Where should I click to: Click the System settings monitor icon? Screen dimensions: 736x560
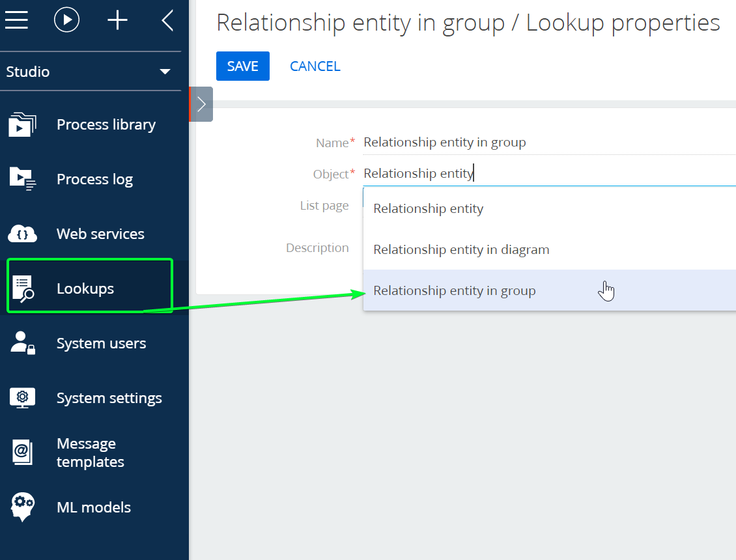tap(23, 398)
